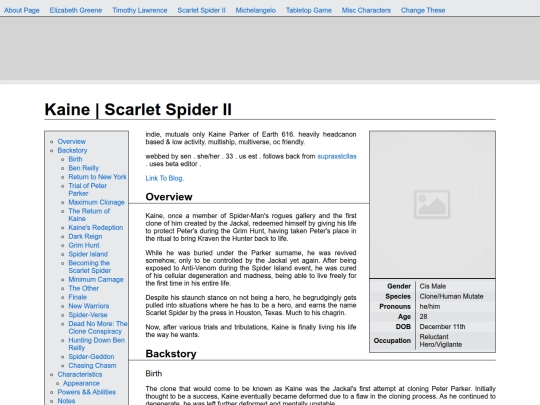Image resolution: width=540 pixels, height=405 pixels.
Task: Jump to Powers && Abilities section
Action: pos(86,392)
